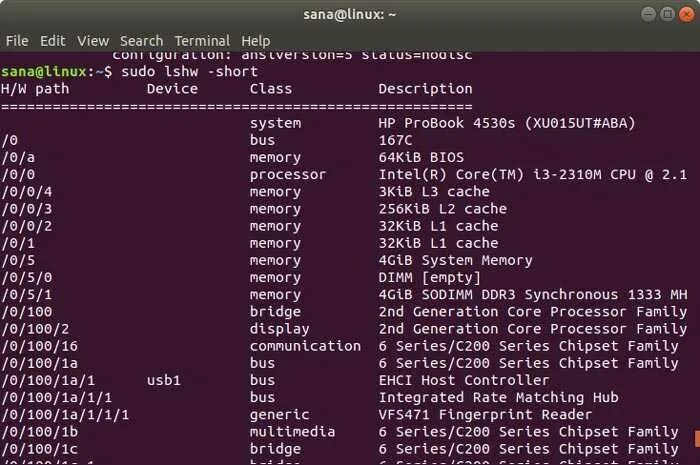Viewport: 700px width, 465px height.
Task: Open the File menu
Action: click(17, 41)
